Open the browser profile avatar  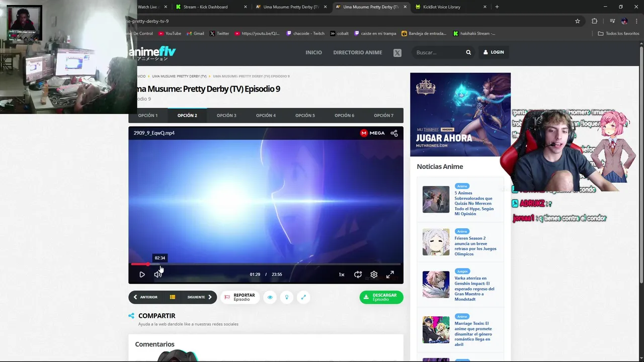[624, 21]
